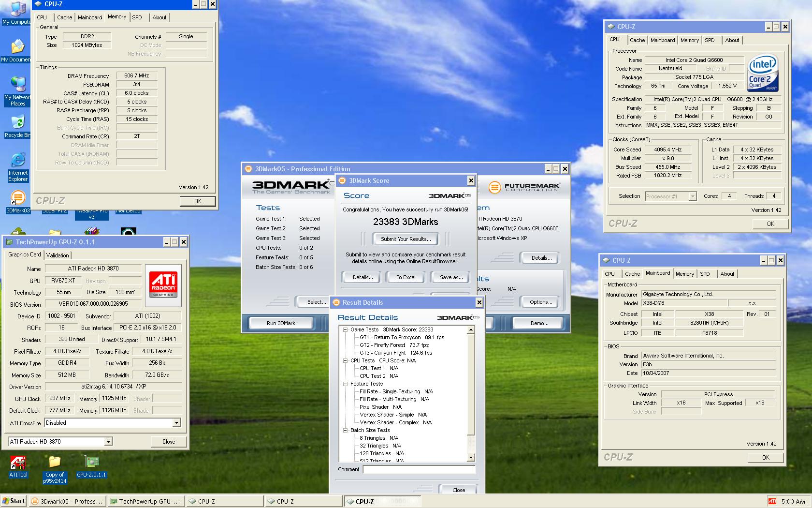Select 'Pixel Shader N/A' result row
The height and width of the screenshot is (508, 812).
[x=380, y=407]
